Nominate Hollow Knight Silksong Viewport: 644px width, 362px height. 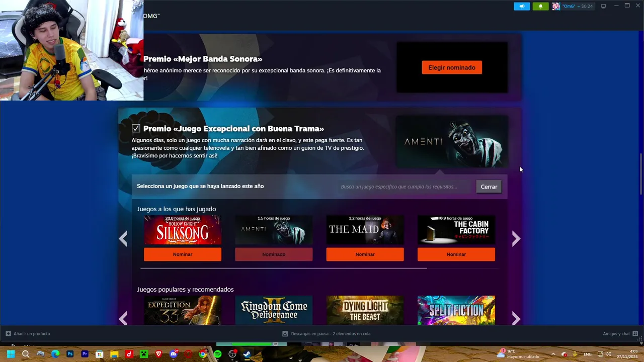(x=183, y=254)
